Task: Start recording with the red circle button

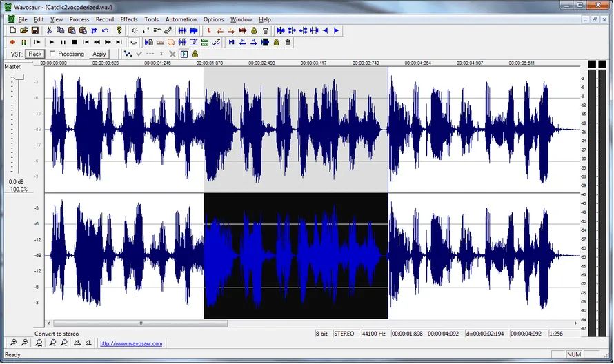Action: 12,42
